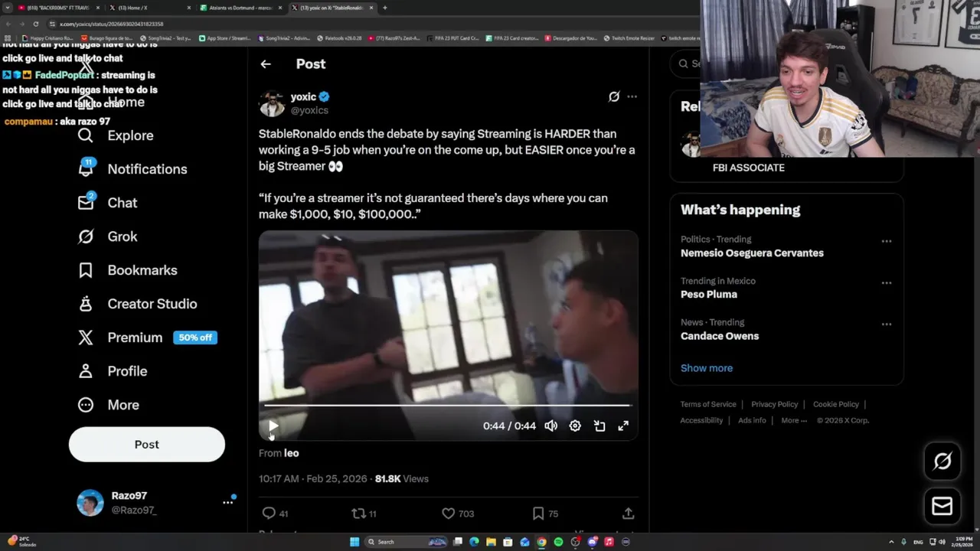Open options for Nemesio Oseguera Cervantes trend
The height and width of the screenshot is (551, 980).
pos(886,241)
